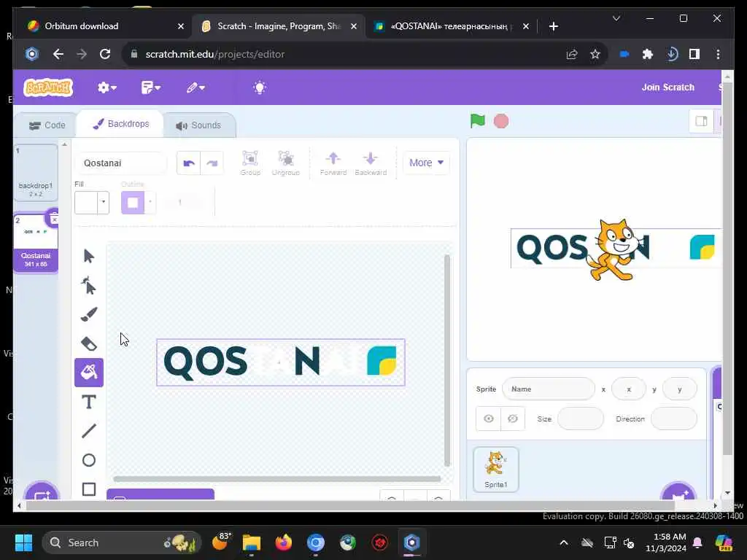The width and height of the screenshot is (747, 560).
Task: Open the File menu dropdown
Action: [150, 87]
